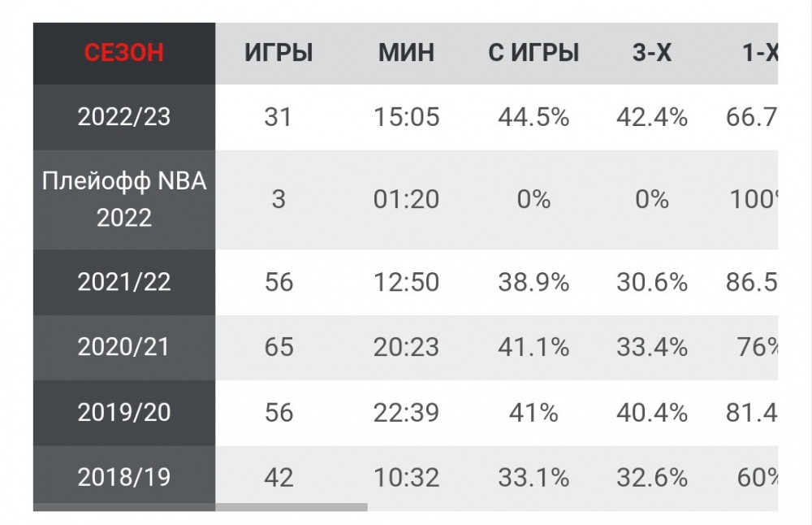Open the 2019/20 season row
The height and width of the screenshot is (525, 812).
[124, 412]
